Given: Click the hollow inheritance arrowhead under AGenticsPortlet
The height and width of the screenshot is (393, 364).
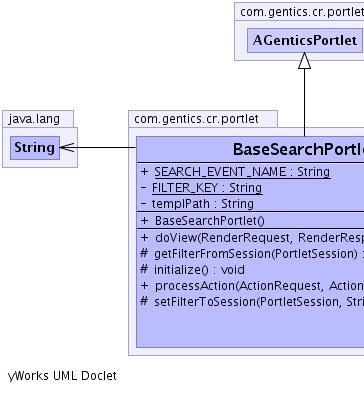Looking at the screenshot, I should [x=304, y=61].
